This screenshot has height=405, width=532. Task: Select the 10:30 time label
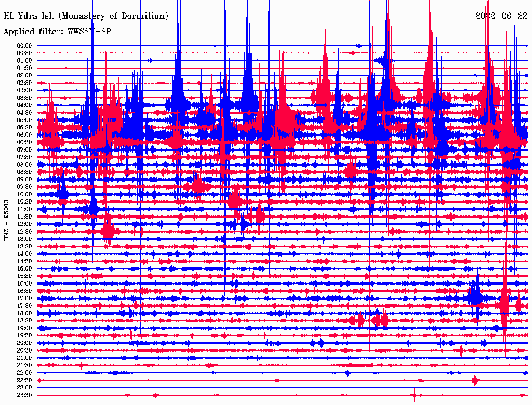24,202
